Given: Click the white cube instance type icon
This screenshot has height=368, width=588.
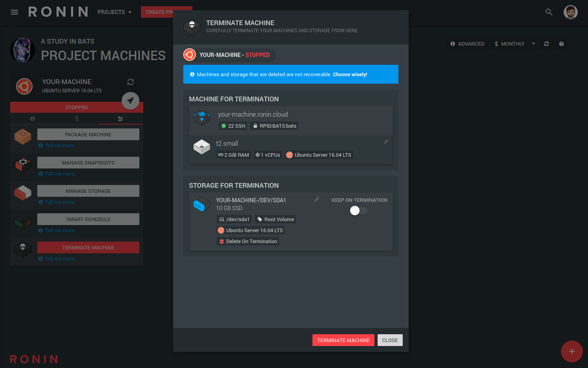Looking at the screenshot, I should [x=202, y=147].
